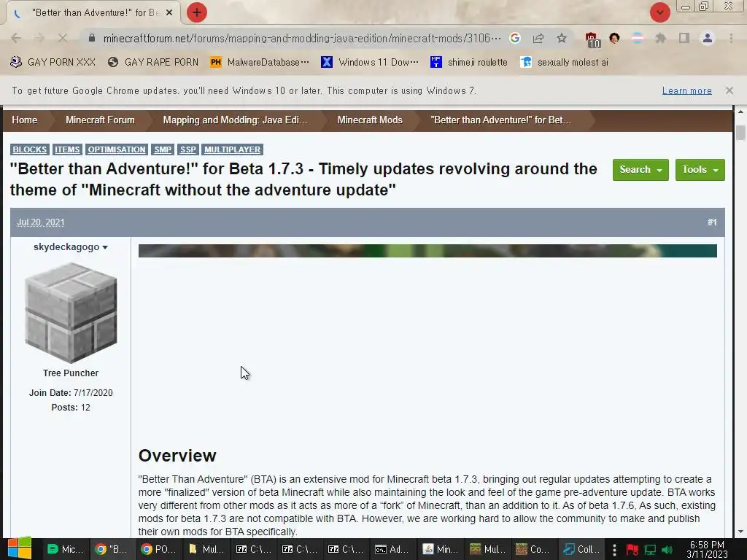
Task: Click the Learn more link
Action: [687, 90]
